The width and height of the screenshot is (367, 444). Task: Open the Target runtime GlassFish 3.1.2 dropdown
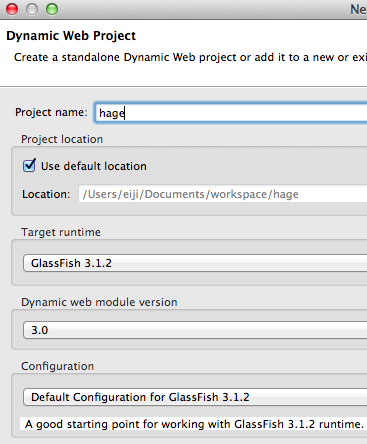click(195, 263)
